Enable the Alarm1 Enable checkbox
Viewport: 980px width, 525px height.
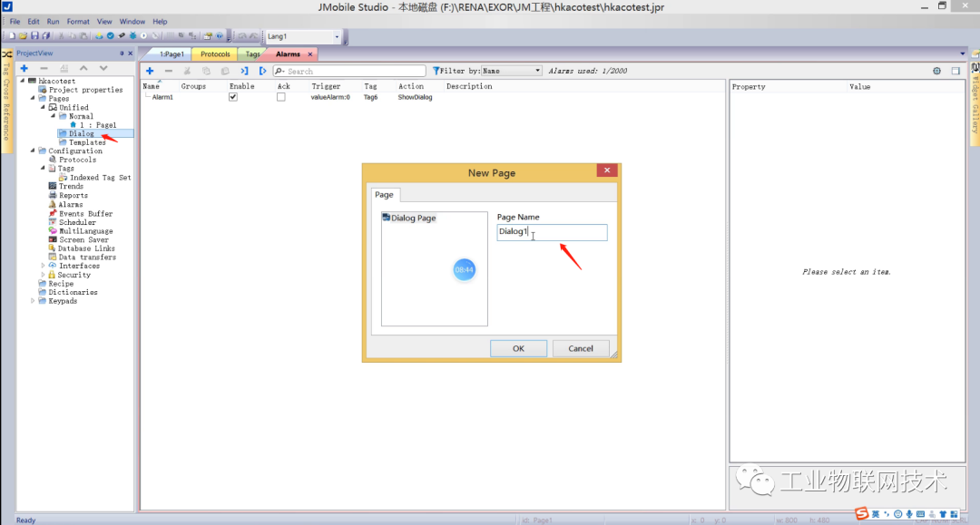coord(233,97)
